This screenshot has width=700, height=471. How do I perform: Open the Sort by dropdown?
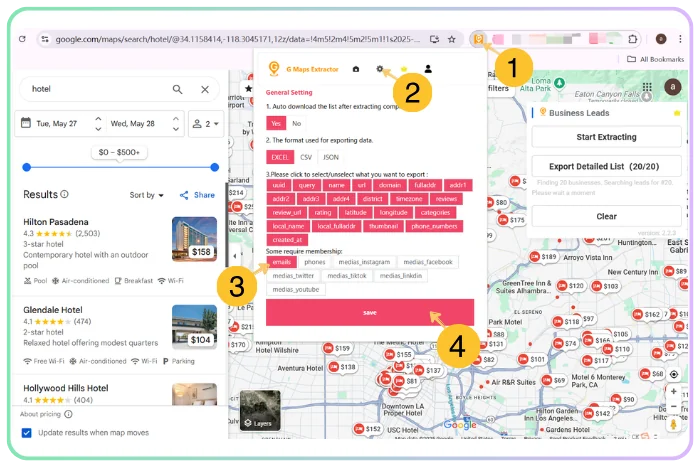coord(146,195)
